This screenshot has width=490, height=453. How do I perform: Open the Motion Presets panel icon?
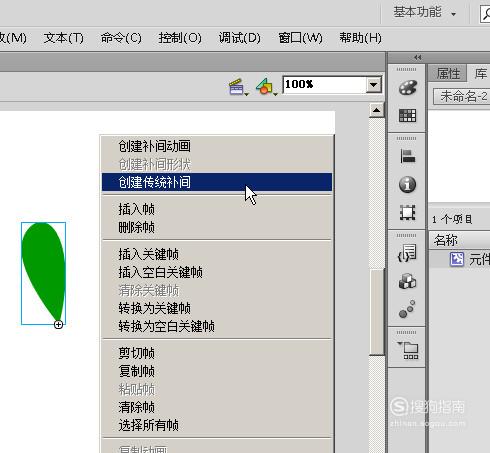click(407, 309)
